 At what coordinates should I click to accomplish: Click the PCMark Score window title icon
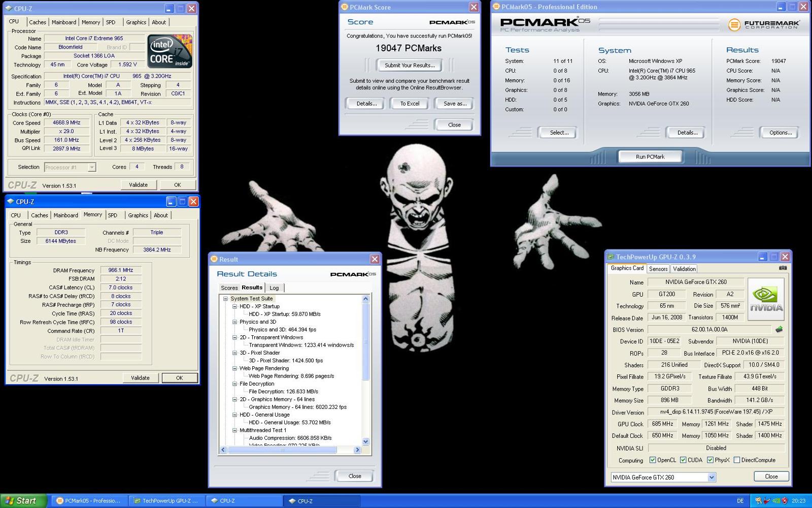tap(345, 7)
